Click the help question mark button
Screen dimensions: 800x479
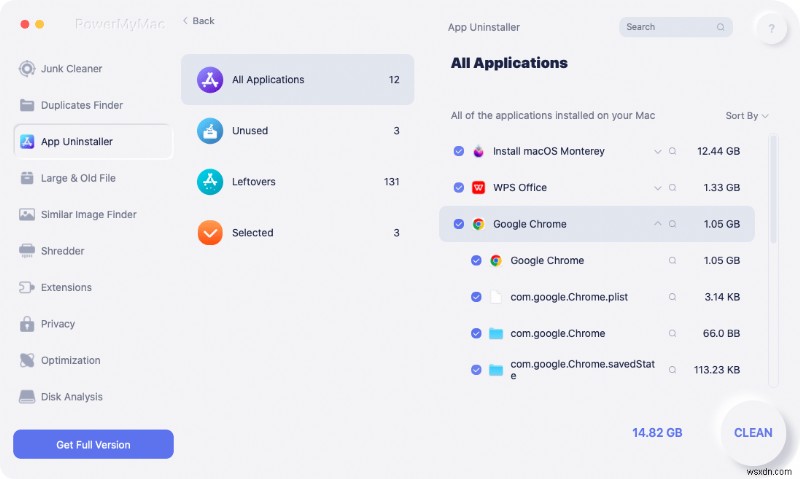771,29
